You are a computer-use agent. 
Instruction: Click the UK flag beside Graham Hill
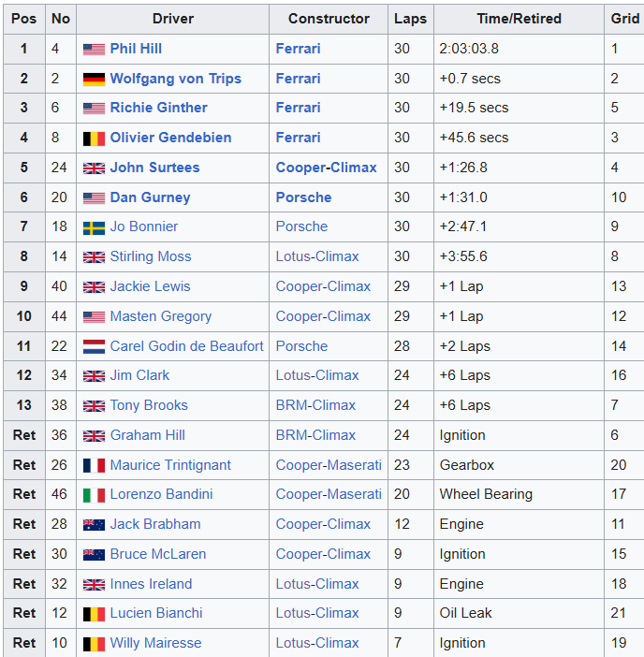point(94,436)
